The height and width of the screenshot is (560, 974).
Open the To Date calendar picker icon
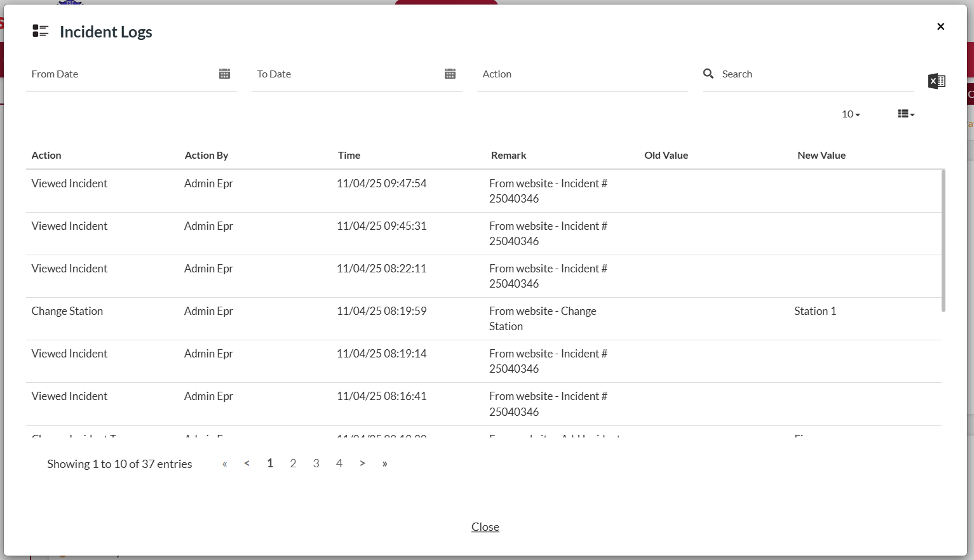[x=450, y=74]
